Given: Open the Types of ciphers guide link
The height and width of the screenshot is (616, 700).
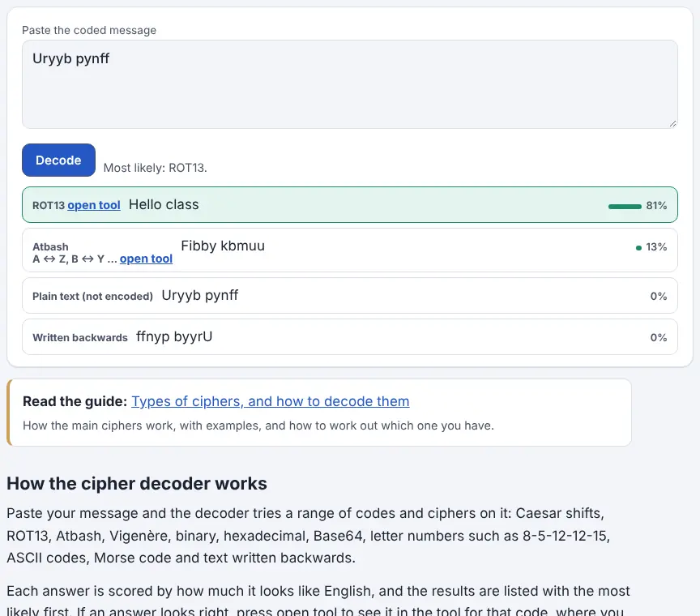Looking at the screenshot, I should pyautogui.click(x=270, y=401).
